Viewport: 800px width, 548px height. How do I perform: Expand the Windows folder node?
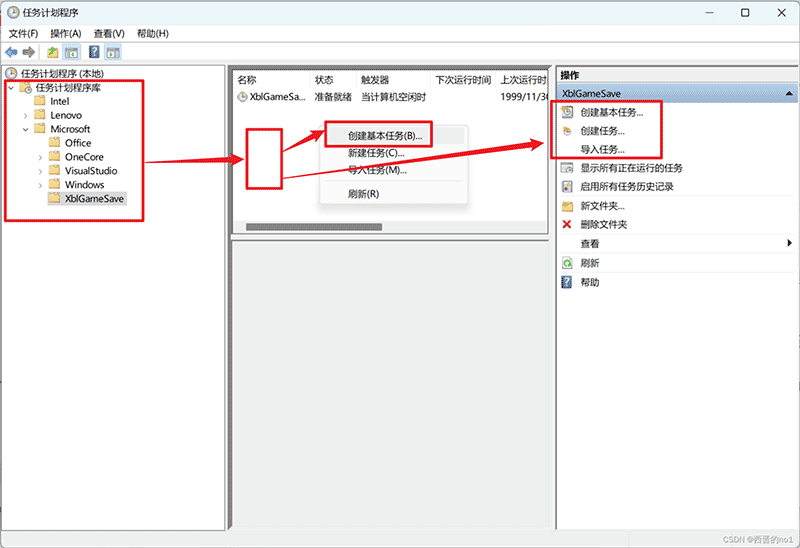pyautogui.click(x=40, y=185)
